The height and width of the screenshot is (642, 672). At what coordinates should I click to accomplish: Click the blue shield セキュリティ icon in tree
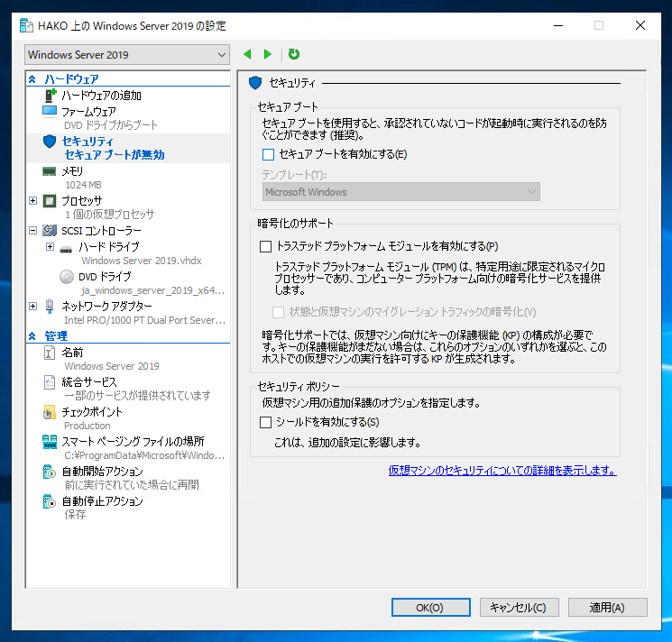[x=50, y=142]
